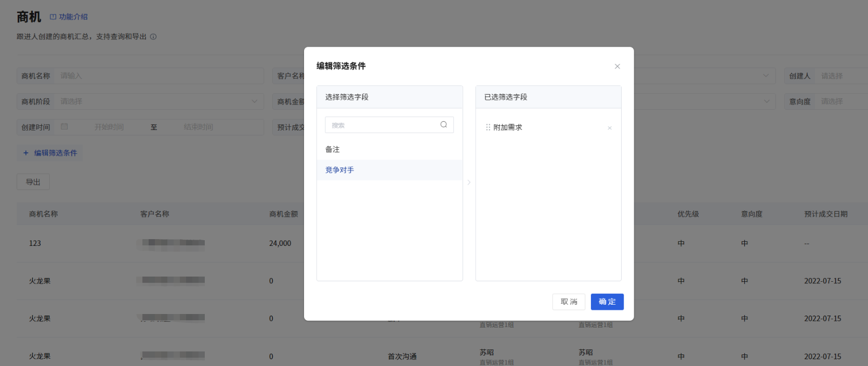Click the 首次沟通 stage cell
This screenshot has width=868, height=366.
coord(402,357)
